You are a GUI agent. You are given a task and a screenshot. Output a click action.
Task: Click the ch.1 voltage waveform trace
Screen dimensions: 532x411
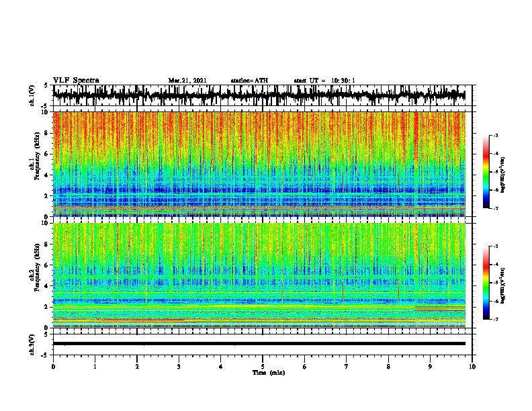(x=259, y=95)
